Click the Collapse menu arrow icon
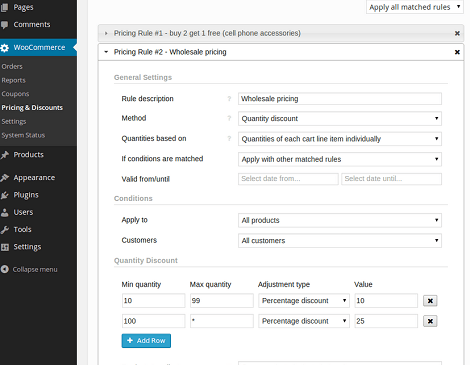Image resolution: width=470 pixels, height=365 pixels. (4, 269)
